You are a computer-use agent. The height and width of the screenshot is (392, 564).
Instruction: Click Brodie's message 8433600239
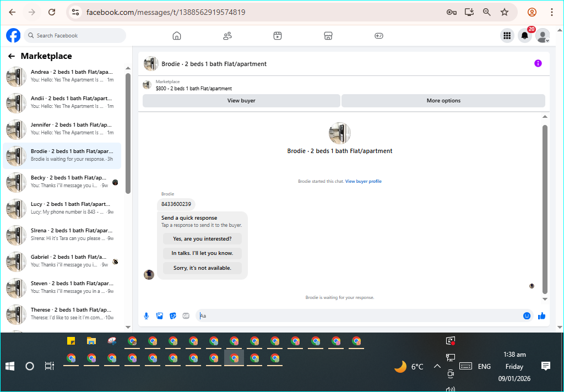[x=176, y=204]
